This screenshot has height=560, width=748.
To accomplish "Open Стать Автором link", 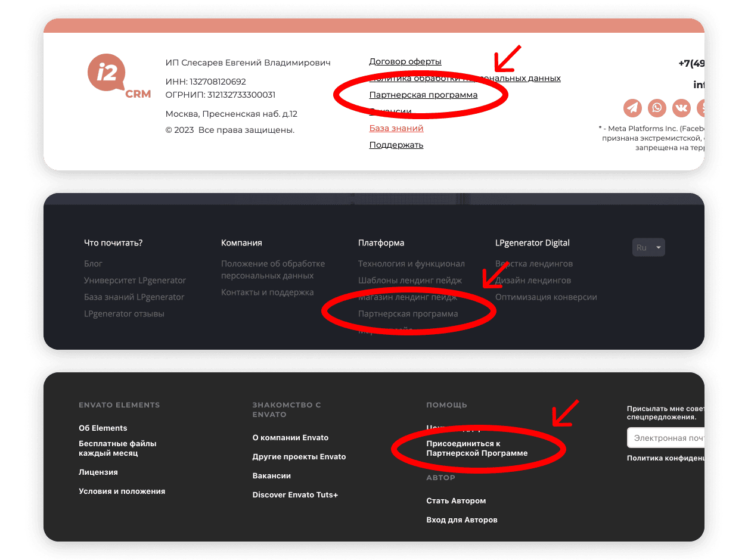I will point(456,500).
